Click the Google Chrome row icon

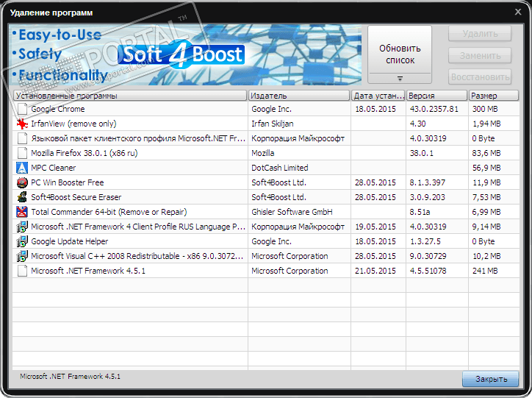22,109
